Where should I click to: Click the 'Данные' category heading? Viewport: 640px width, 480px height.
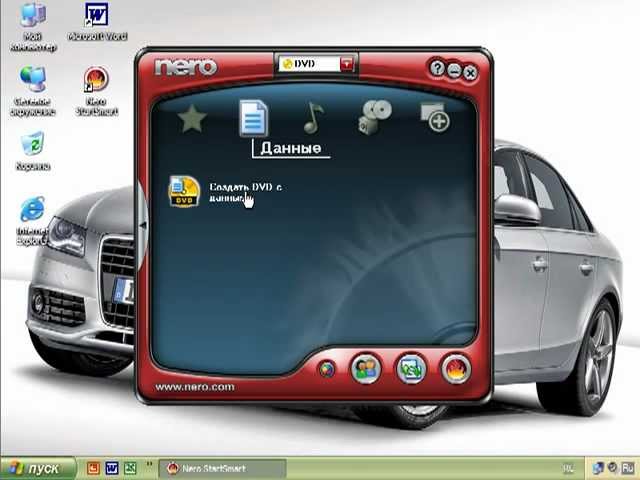[x=291, y=148]
